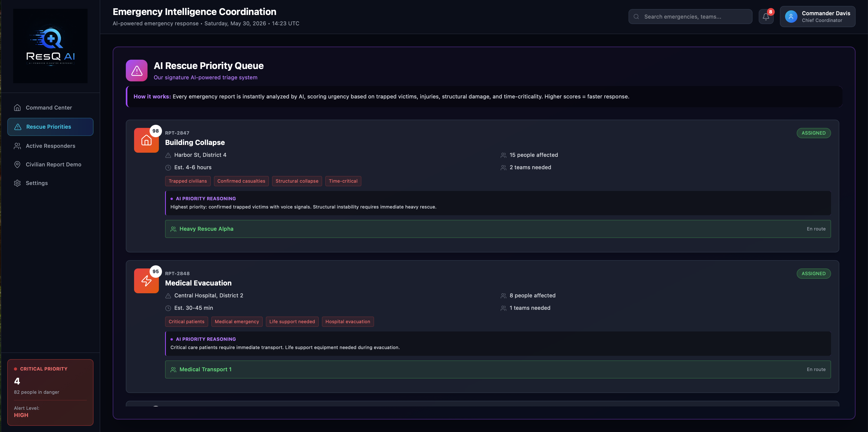Select the Life support needed tag
This screenshot has height=432, width=868.
(x=292, y=321)
